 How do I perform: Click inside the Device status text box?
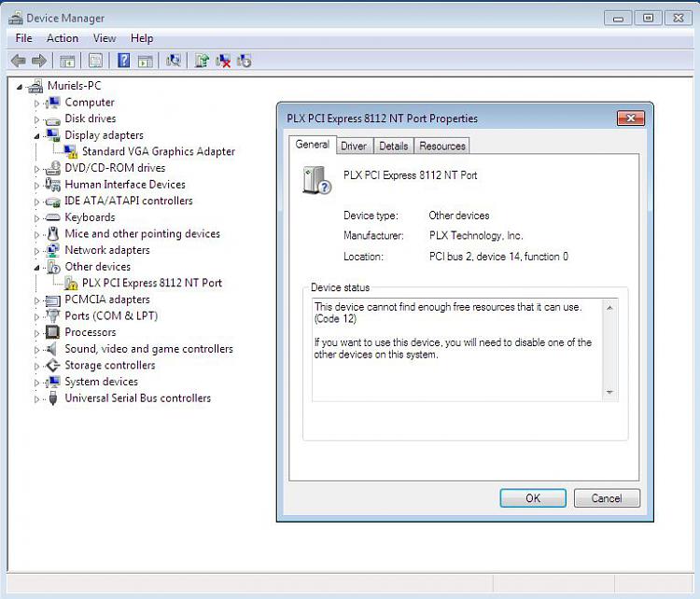465,350
